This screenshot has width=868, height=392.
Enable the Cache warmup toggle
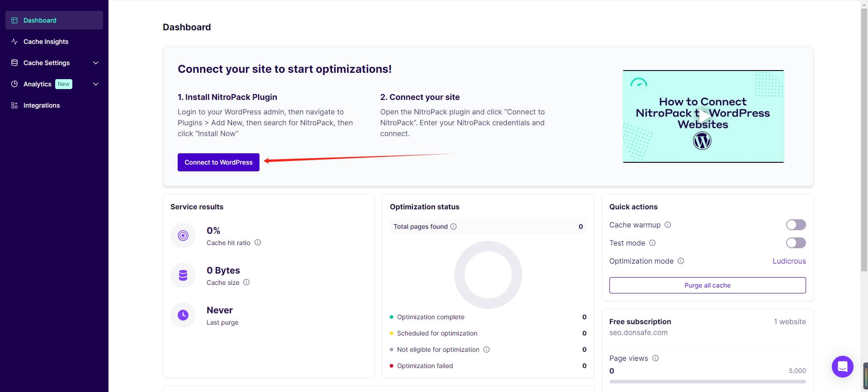(x=796, y=225)
